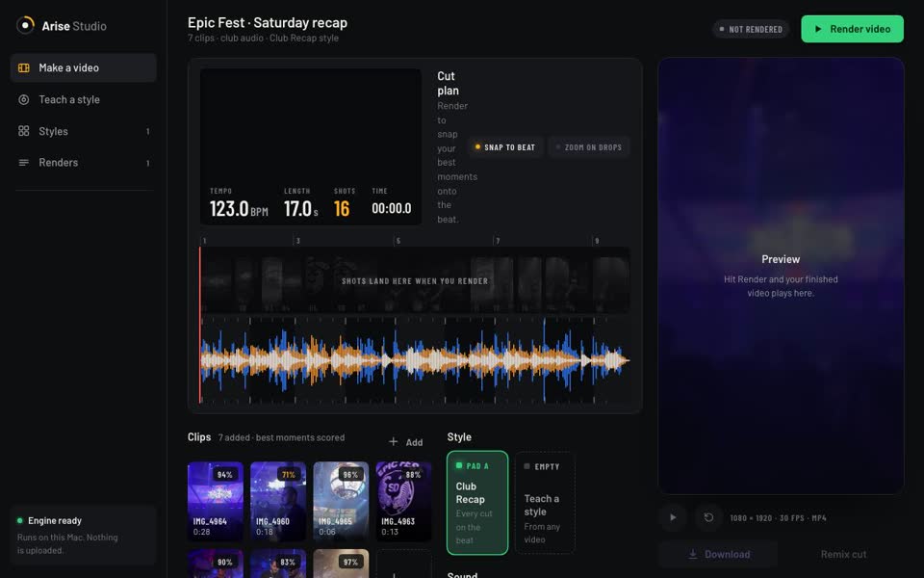
Task: Click the Renders count badge
Action: [x=147, y=163]
